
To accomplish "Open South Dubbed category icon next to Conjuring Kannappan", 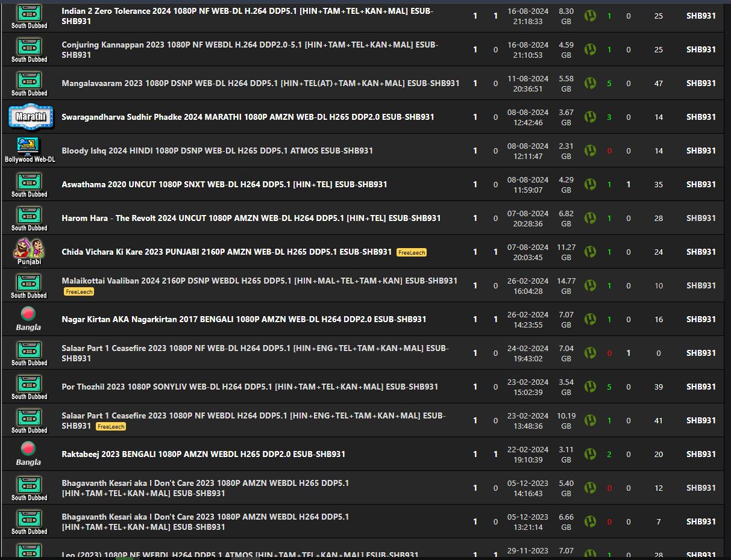I will [28, 49].
